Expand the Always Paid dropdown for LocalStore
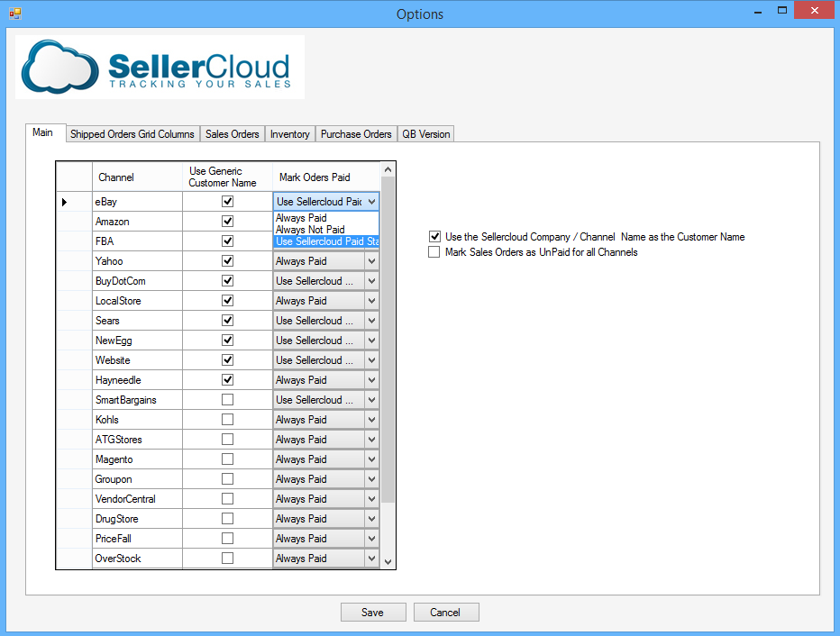Screen dimensions: 840x636 [x=371, y=300]
